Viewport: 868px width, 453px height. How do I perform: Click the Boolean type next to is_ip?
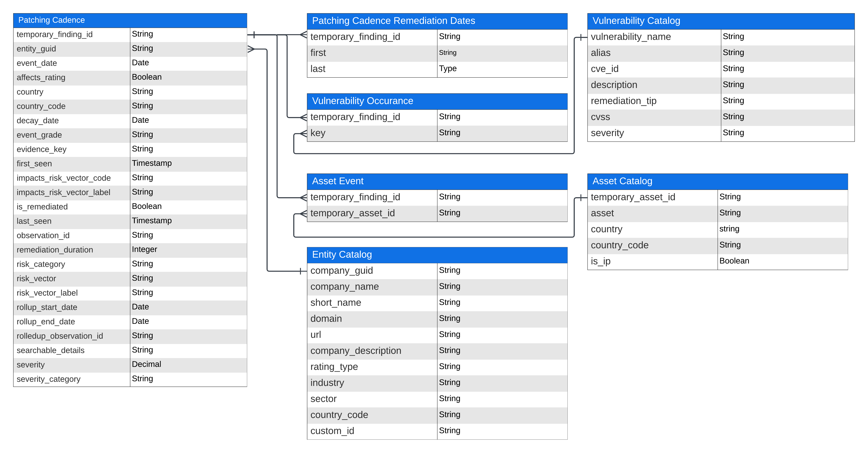pyautogui.click(x=734, y=261)
